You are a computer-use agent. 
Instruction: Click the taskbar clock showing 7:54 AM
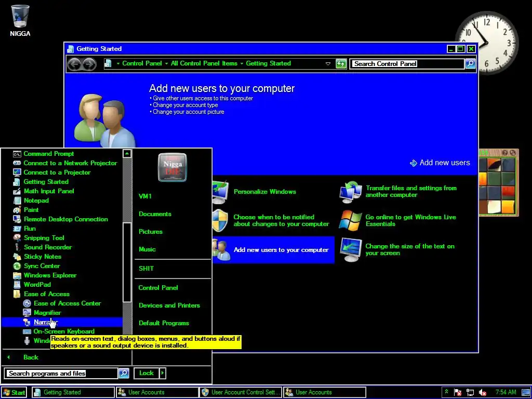[506, 392]
